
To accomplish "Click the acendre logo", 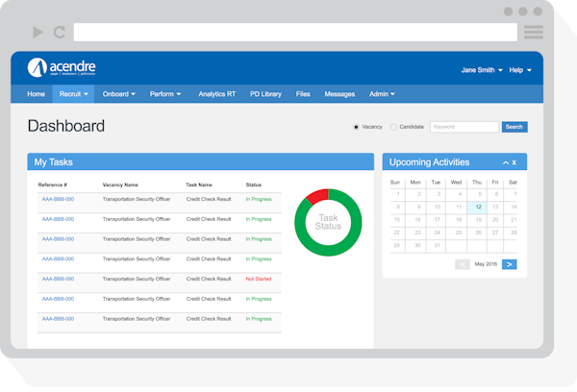I will [62, 67].
